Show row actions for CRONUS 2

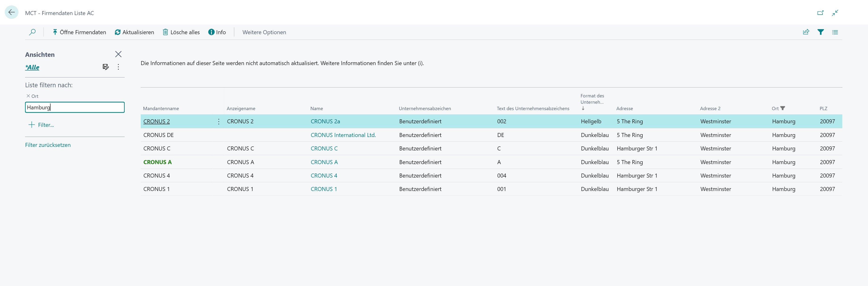pyautogui.click(x=219, y=121)
